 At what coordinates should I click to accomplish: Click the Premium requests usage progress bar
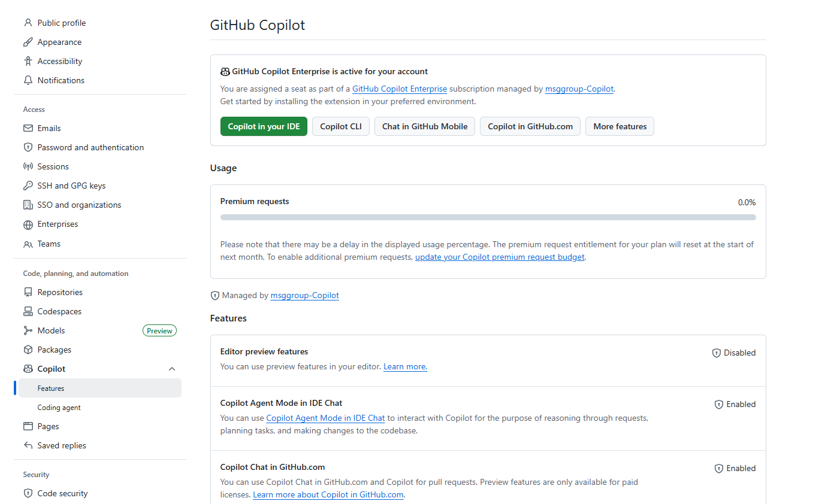tap(488, 217)
